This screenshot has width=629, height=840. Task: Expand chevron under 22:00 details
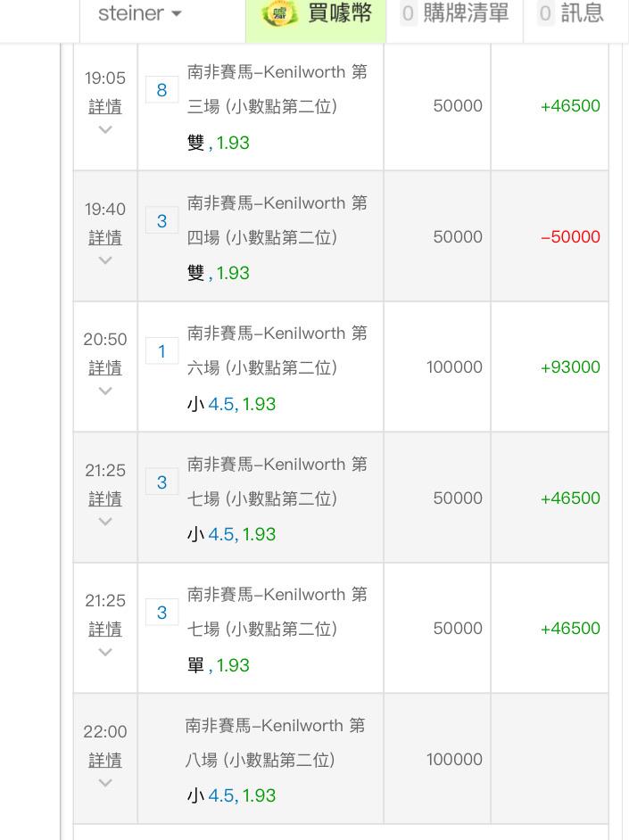105,783
